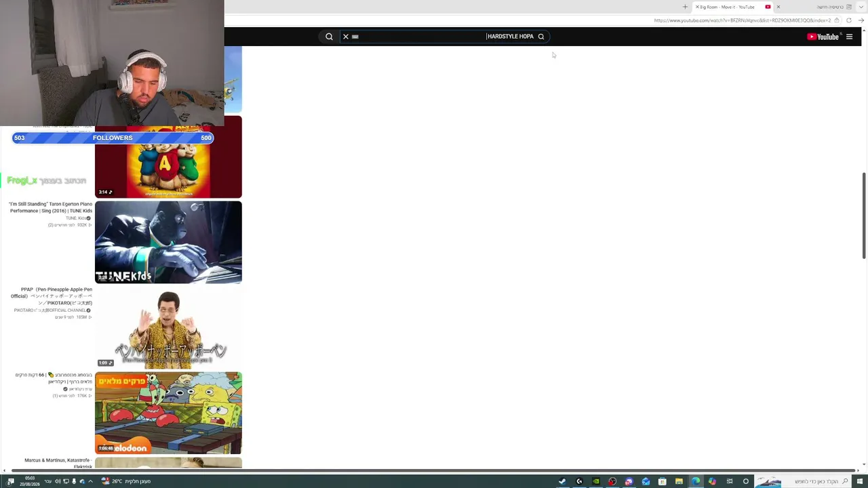Select the browser address bar URL
This screenshot has width=868, height=488.
click(742, 20)
